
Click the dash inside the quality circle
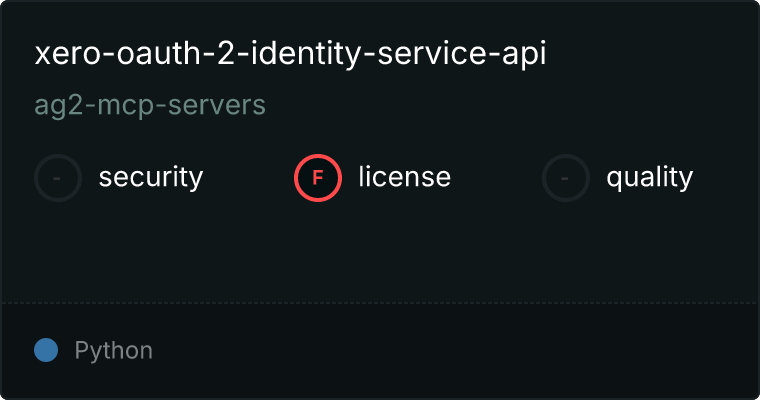566,178
